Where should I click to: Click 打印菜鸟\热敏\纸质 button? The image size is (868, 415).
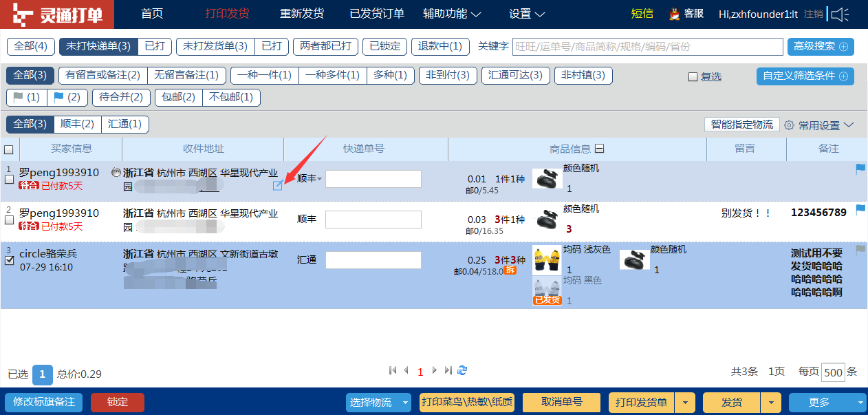point(467,403)
